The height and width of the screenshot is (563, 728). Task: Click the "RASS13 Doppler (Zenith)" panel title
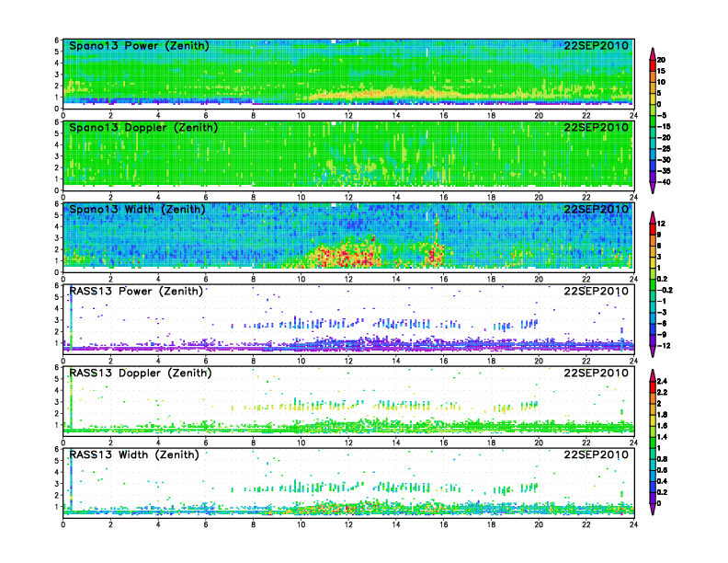coord(141,373)
